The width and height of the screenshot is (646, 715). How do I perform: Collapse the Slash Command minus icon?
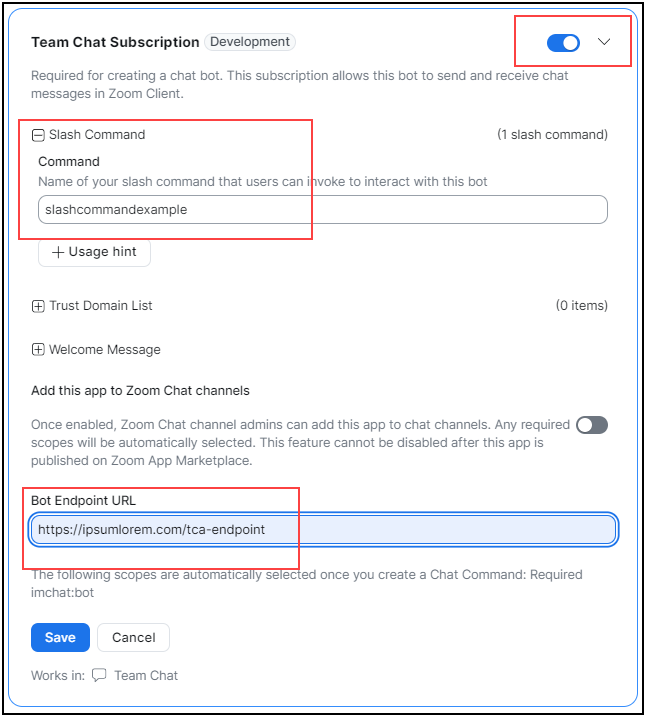(38, 135)
